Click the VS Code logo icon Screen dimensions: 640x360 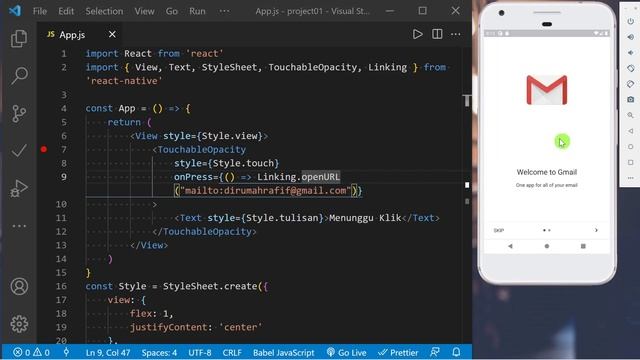(15, 11)
